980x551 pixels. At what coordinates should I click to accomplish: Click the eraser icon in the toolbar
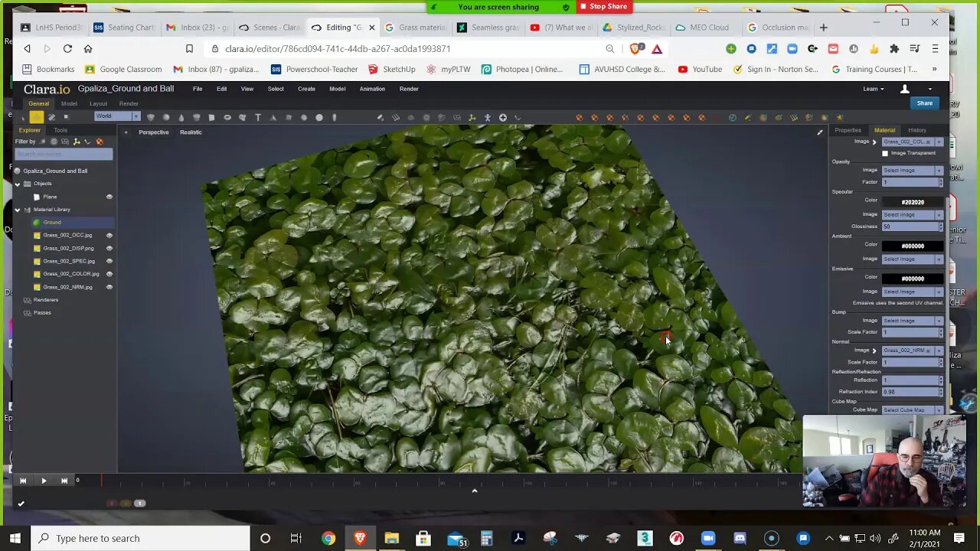pyautogui.click(x=380, y=117)
